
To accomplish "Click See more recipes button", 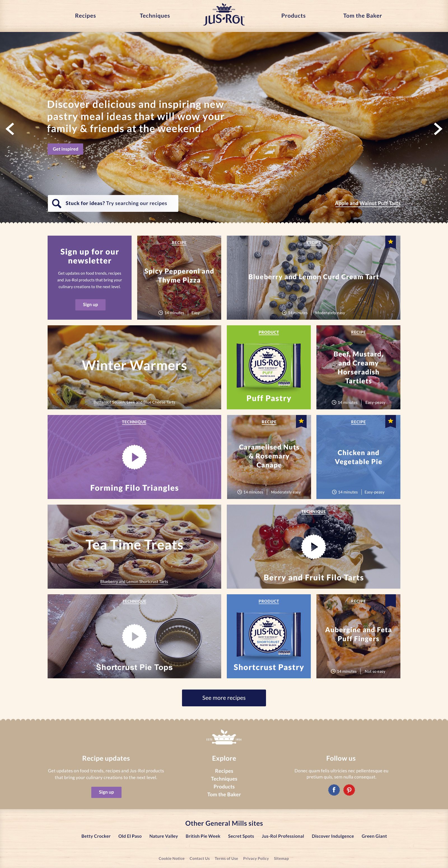I will pos(224,697).
